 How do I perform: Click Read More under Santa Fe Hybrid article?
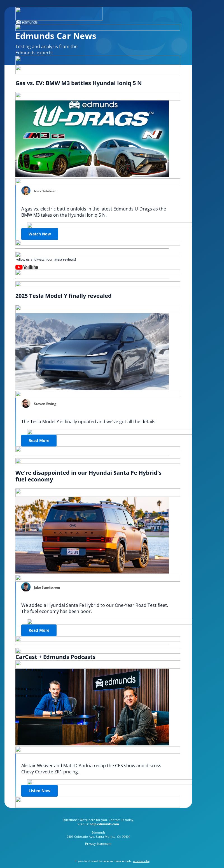[39, 630]
